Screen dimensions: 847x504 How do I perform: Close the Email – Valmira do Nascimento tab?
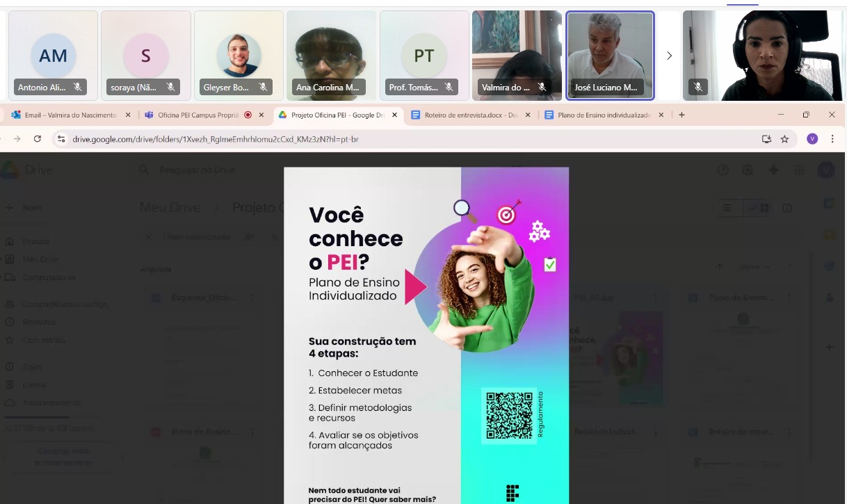(x=126, y=115)
